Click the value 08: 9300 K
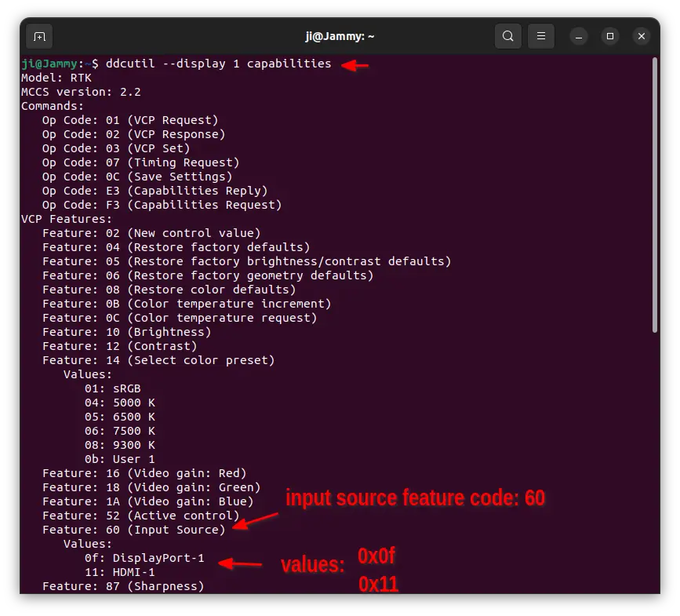Viewport: 680px width, 616px height. (120, 445)
